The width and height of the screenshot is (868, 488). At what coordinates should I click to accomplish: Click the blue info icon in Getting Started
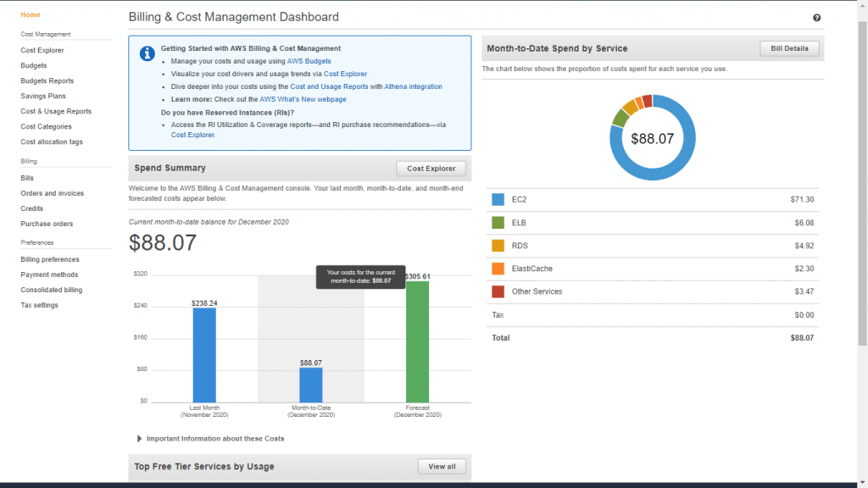147,53
